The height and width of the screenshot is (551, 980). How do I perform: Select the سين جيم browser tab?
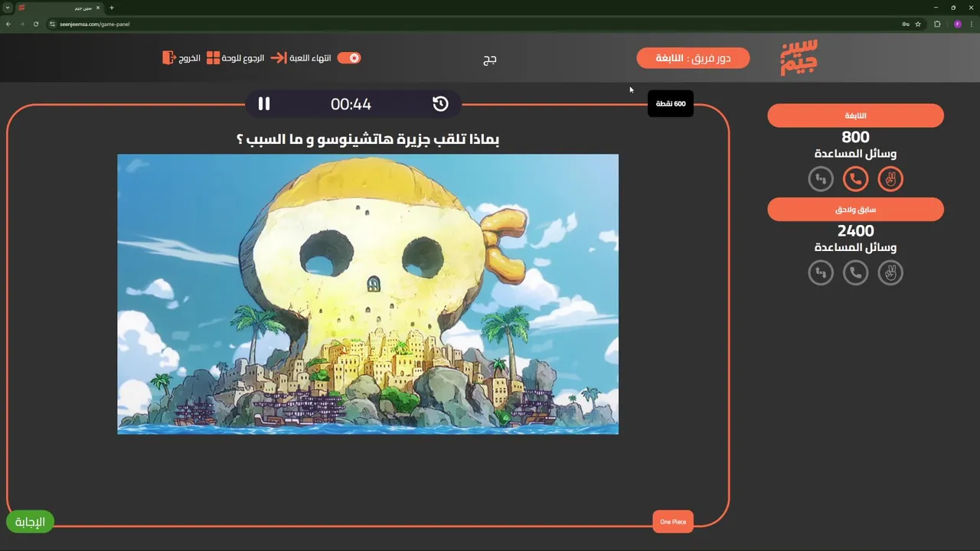[x=60, y=8]
